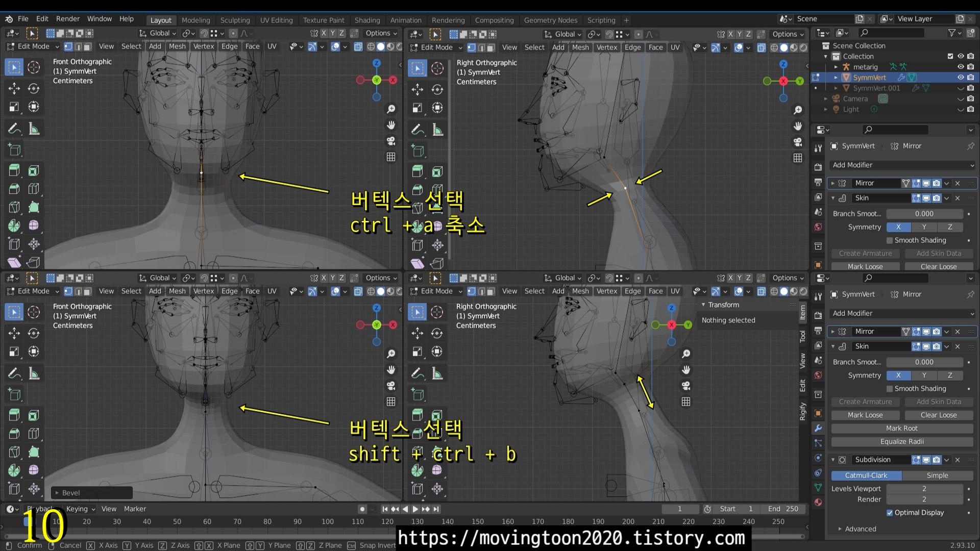Click the Equalize Radii button

click(901, 442)
